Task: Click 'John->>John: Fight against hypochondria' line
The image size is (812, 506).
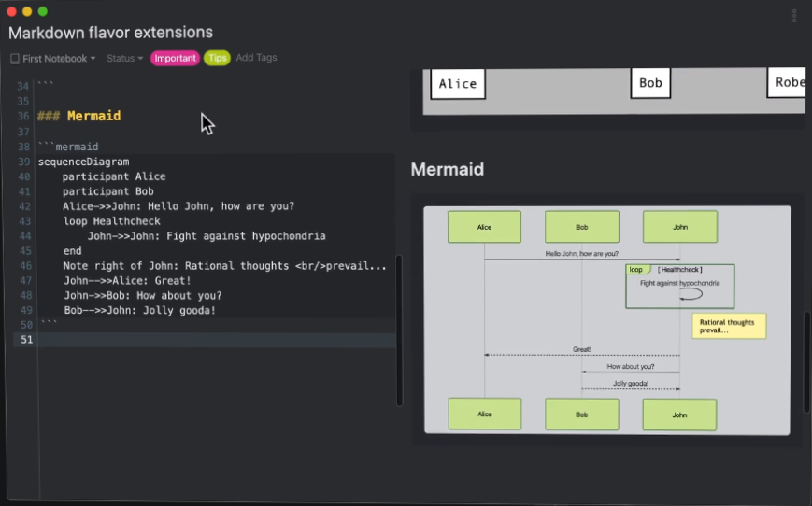Action: [x=207, y=236]
